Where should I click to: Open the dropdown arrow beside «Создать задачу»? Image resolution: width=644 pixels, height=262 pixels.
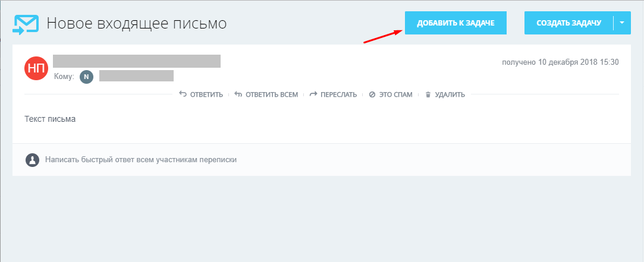(622, 23)
